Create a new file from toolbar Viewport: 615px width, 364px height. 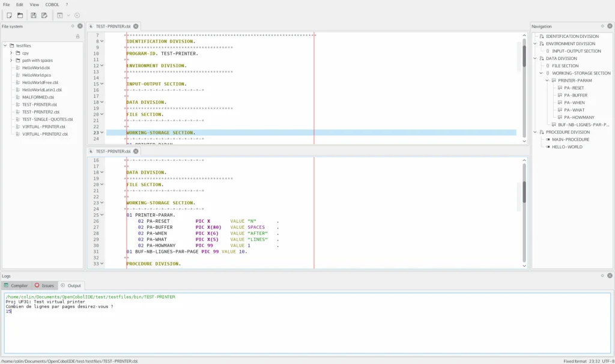click(9, 15)
